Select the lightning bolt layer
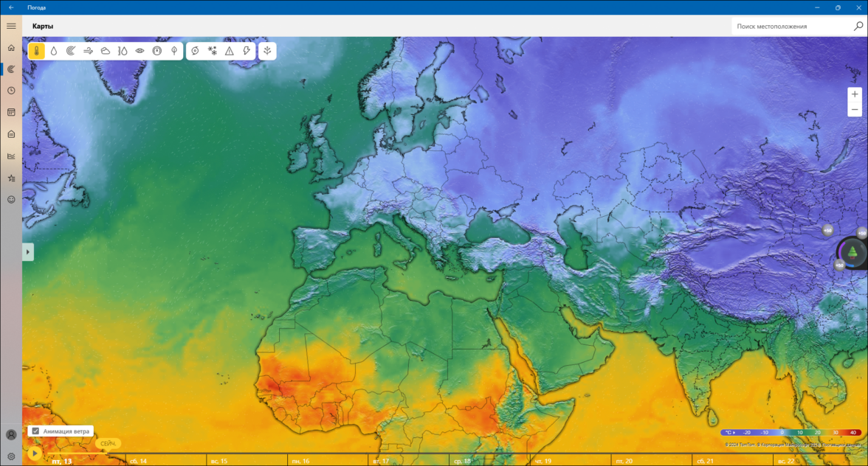 (x=247, y=51)
